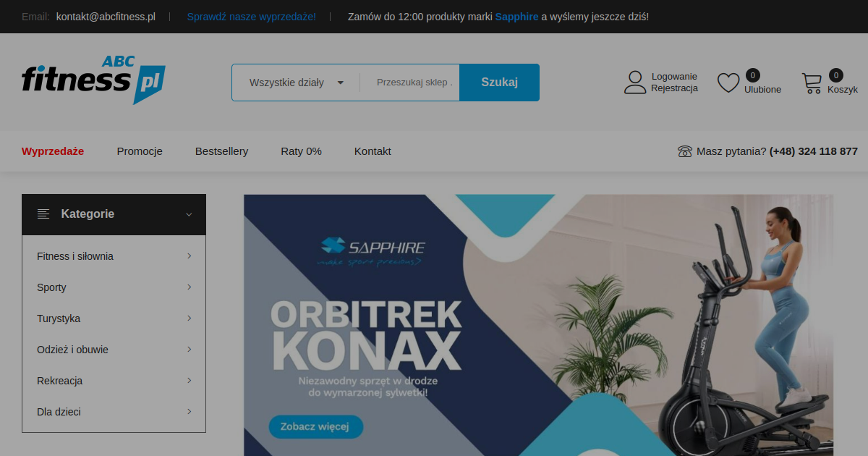
Task: Open the user account login icon
Action: pyautogui.click(x=635, y=82)
